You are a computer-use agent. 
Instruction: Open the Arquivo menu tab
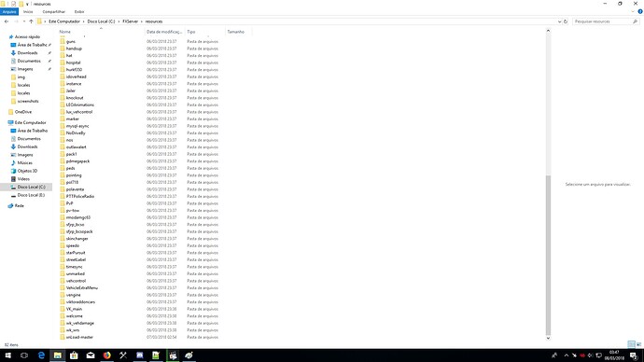9,11
